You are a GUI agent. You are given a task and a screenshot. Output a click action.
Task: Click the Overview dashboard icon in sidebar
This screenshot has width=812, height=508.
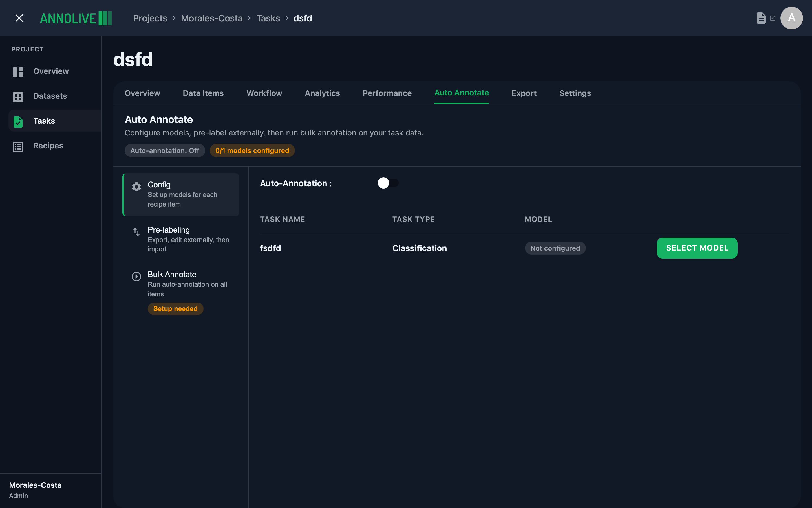(18, 72)
